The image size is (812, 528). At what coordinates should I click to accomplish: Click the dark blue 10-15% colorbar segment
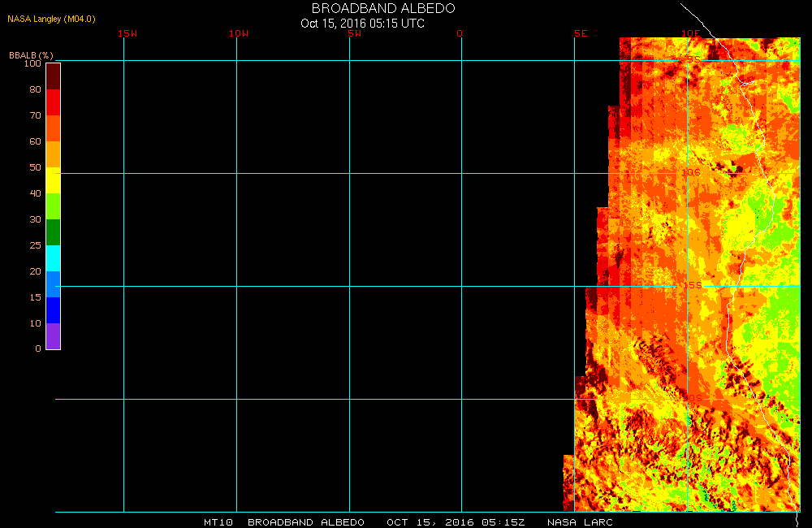pyautogui.click(x=53, y=310)
